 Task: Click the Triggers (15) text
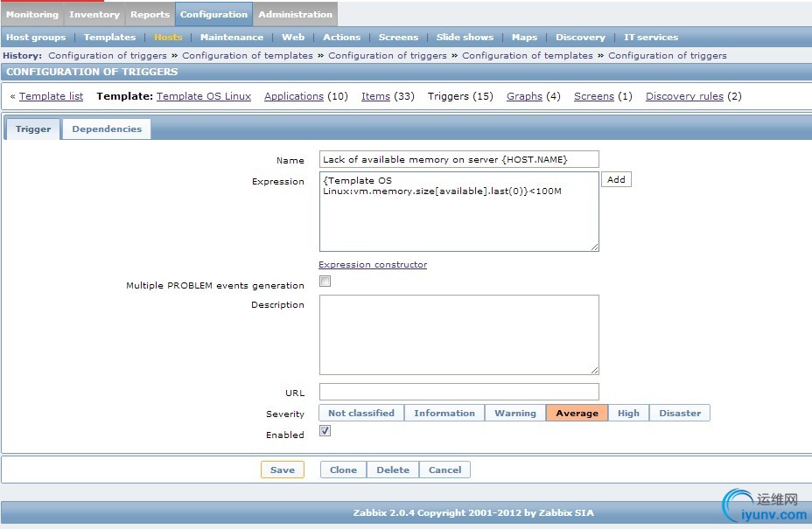pos(460,96)
